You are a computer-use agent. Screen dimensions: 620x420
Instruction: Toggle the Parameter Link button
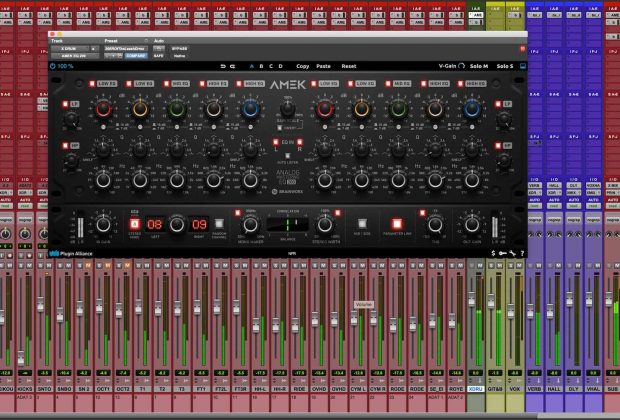click(395, 223)
